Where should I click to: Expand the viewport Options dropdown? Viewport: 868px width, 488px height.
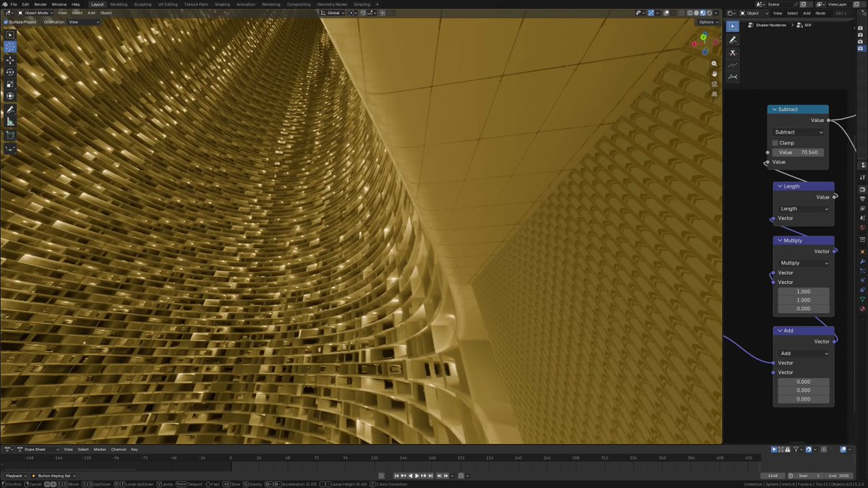tap(709, 22)
